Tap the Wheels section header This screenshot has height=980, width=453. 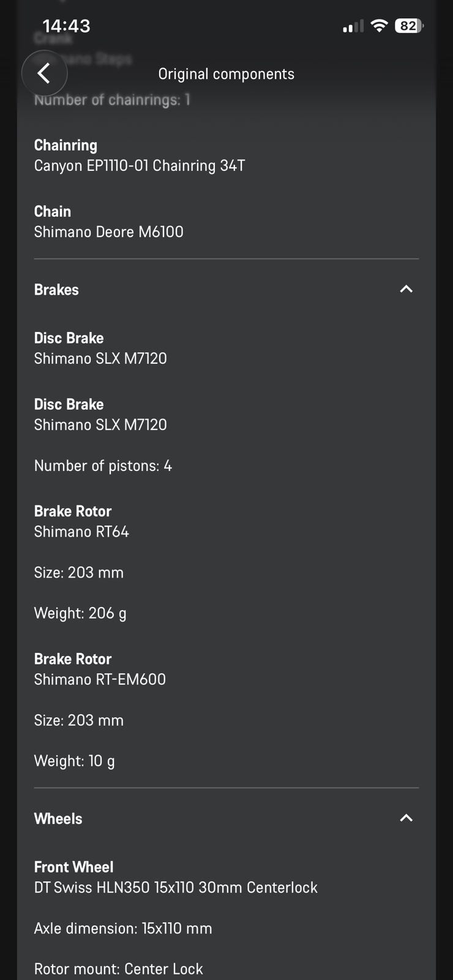(226, 819)
